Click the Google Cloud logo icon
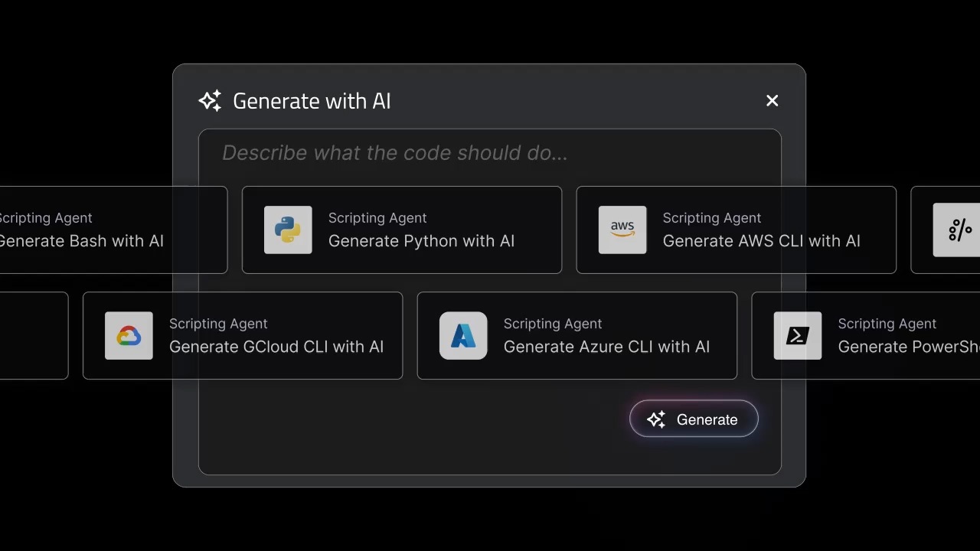The height and width of the screenshot is (551, 980). coord(129,335)
